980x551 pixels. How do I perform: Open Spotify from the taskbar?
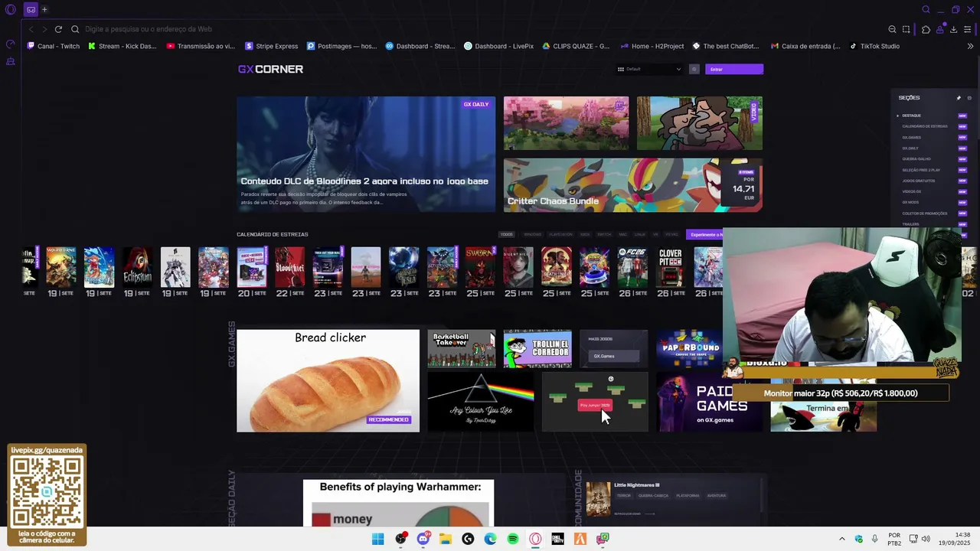pos(513,539)
